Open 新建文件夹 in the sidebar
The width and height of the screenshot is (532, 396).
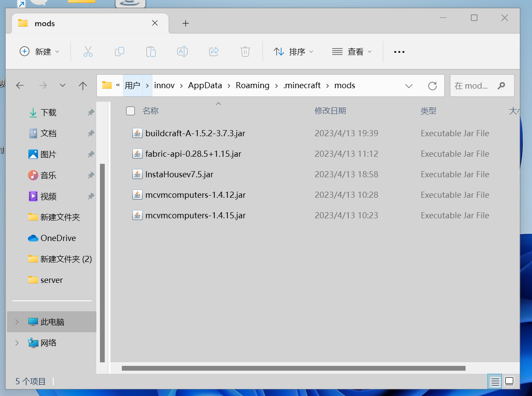[x=54, y=217]
